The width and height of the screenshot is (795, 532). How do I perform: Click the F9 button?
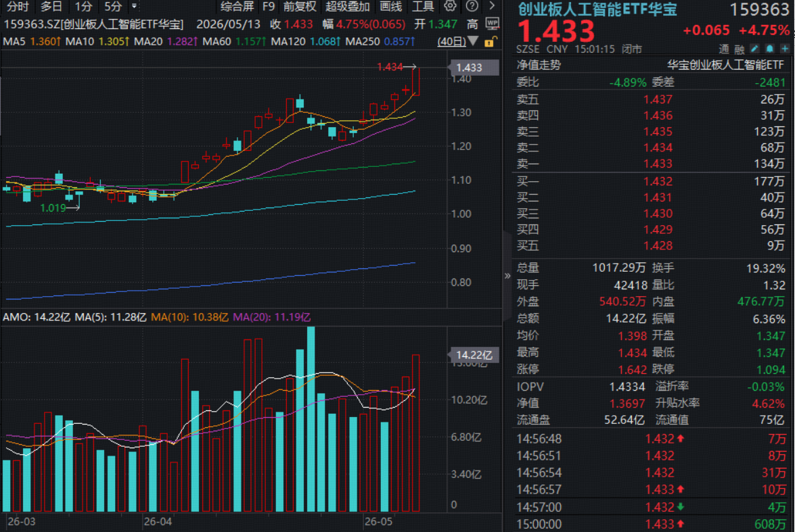pos(268,7)
